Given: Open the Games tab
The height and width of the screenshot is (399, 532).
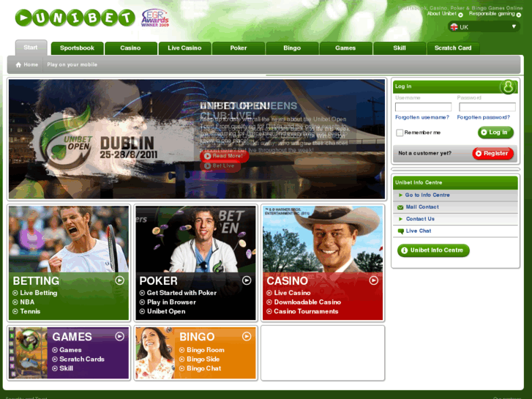Looking at the screenshot, I should [x=345, y=48].
